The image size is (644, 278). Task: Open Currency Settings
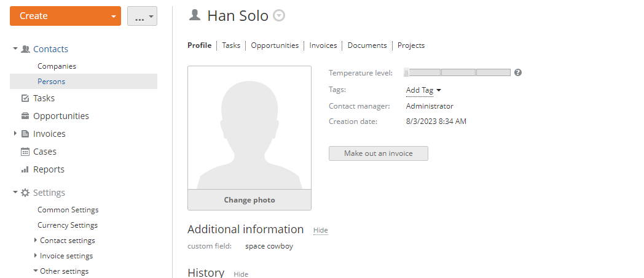point(68,225)
